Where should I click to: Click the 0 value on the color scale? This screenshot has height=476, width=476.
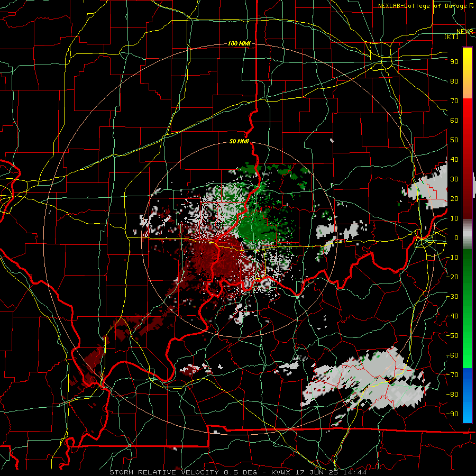456,238
